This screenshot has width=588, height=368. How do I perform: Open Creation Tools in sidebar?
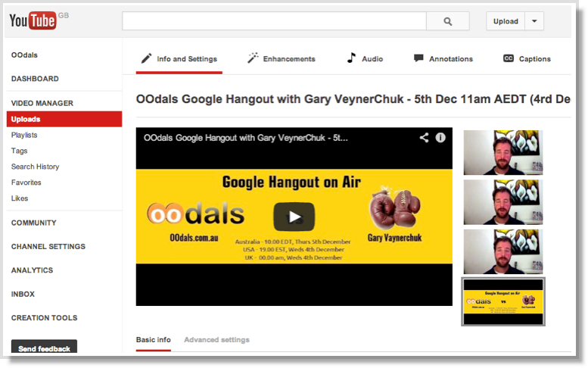point(44,318)
